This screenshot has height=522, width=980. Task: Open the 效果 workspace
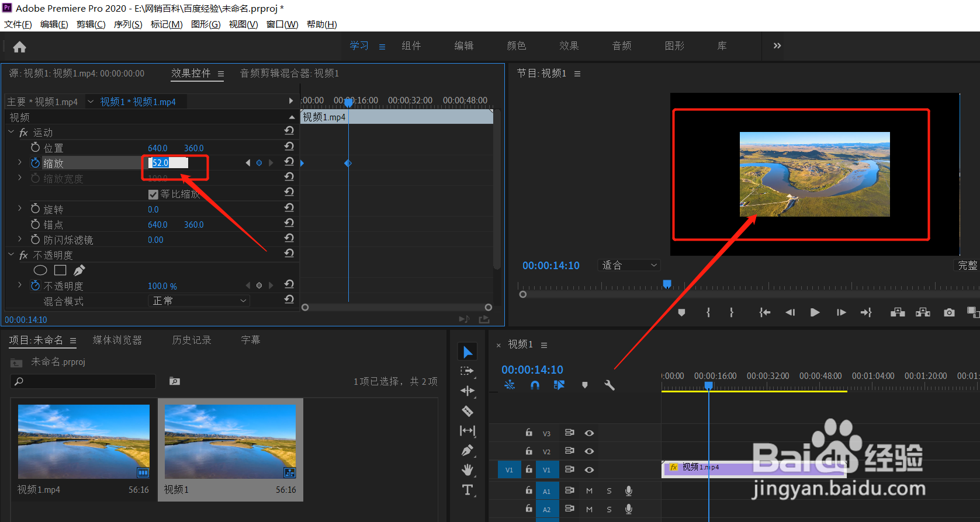click(569, 46)
